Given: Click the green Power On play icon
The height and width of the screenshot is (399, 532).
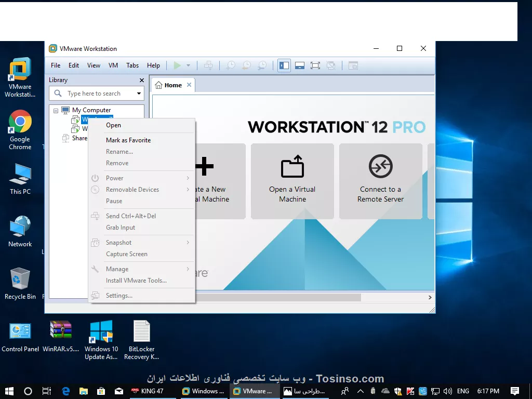Looking at the screenshot, I should [x=177, y=65].
